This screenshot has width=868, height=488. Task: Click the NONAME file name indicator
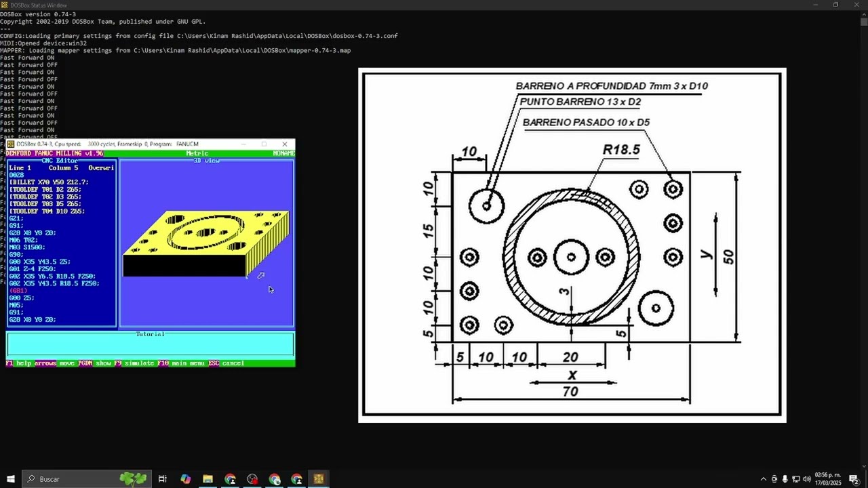283,153
